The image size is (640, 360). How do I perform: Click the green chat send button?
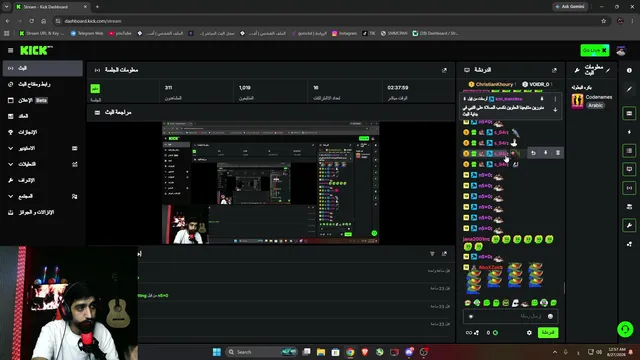coord(548,333)
